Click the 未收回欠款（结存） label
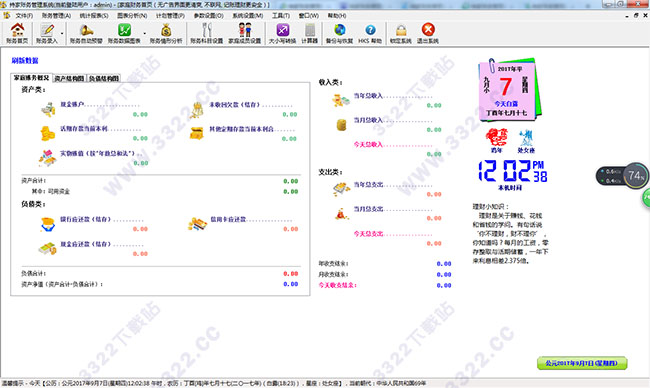This screenshot has height=388, width=650. [x=234, y=105]
